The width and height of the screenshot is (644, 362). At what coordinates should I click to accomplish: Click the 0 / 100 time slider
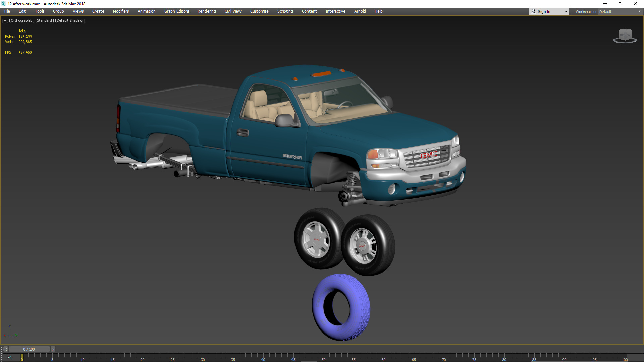[x=29, y=349]
